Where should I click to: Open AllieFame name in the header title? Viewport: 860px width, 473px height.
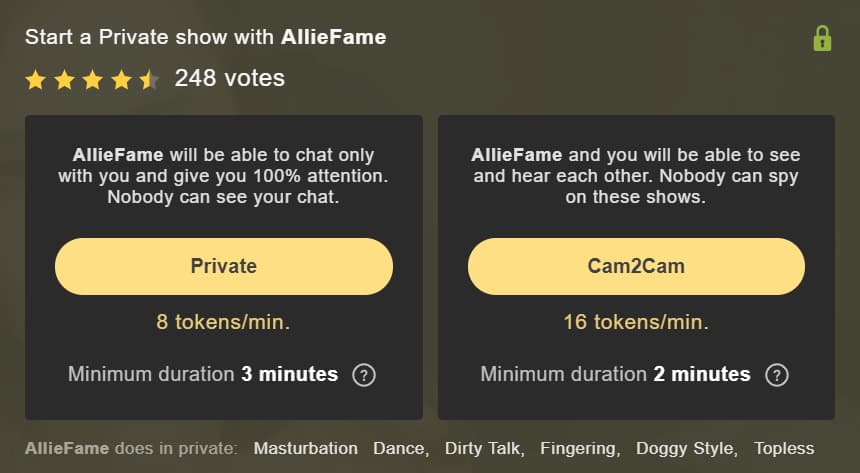tap(333, 37)
